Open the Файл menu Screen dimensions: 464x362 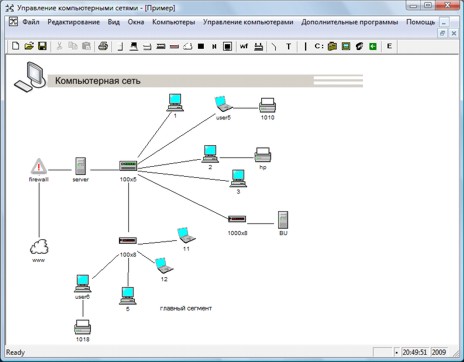tap(31, 22)
